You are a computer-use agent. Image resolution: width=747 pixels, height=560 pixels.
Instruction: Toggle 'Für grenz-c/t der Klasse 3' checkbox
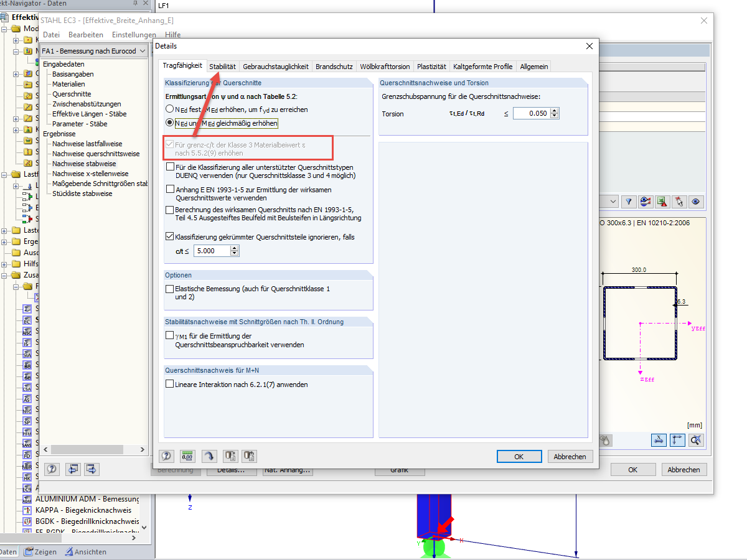170,145
